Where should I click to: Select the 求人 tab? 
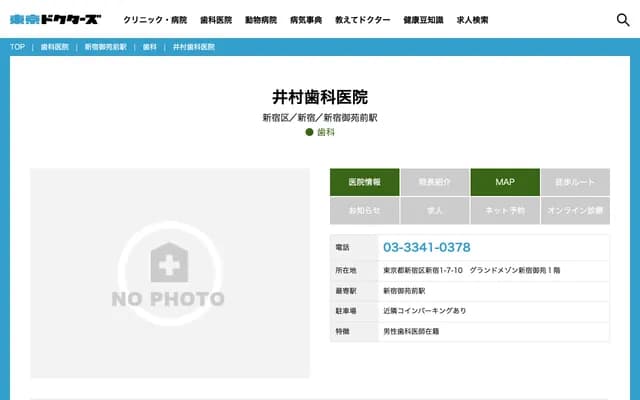[435, 211]
